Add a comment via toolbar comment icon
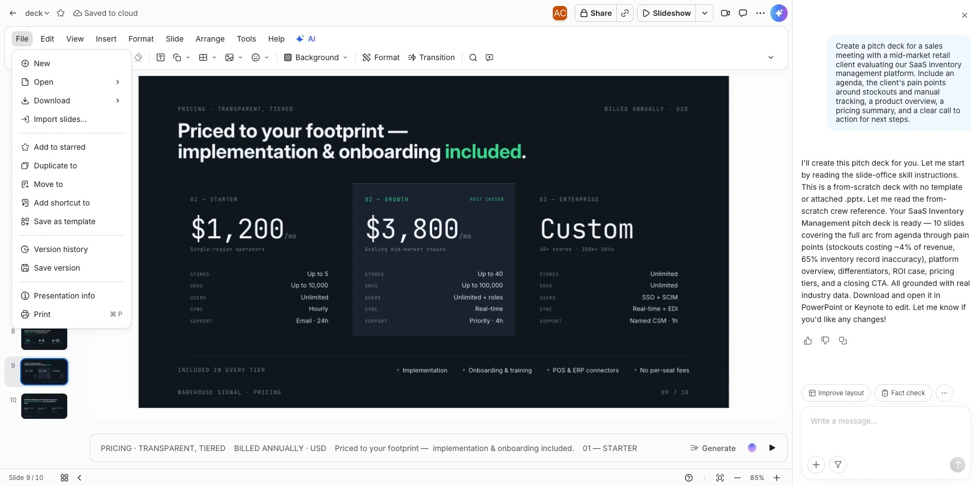 pos(489,57)
